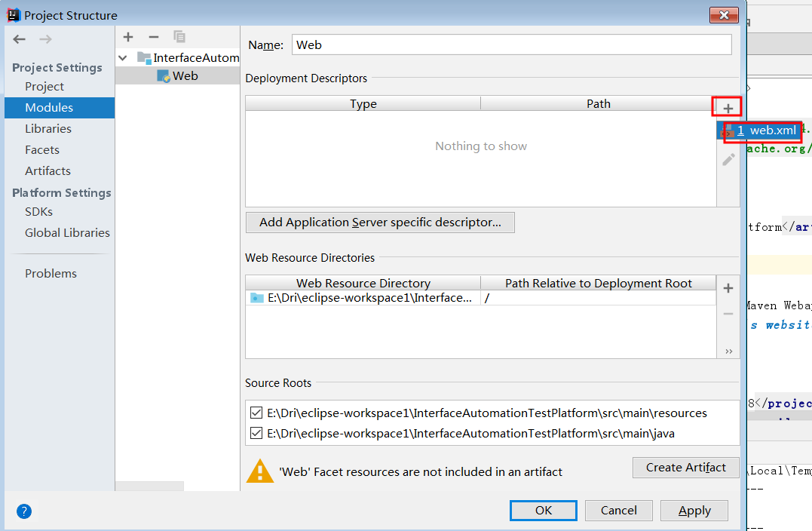Close the Project Structure dialog
Image resolution: width=812 pixels, height=531 pixels.
(x=724, y=15)
